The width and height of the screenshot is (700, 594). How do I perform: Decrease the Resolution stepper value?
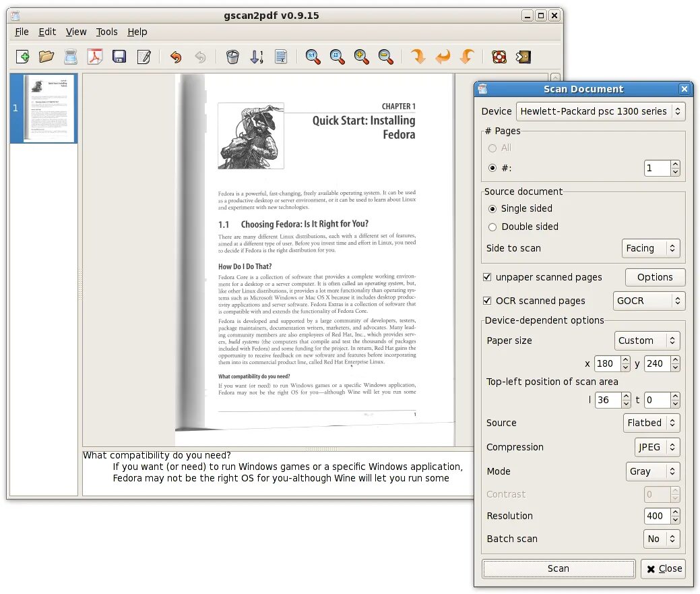tap(675, 520)
